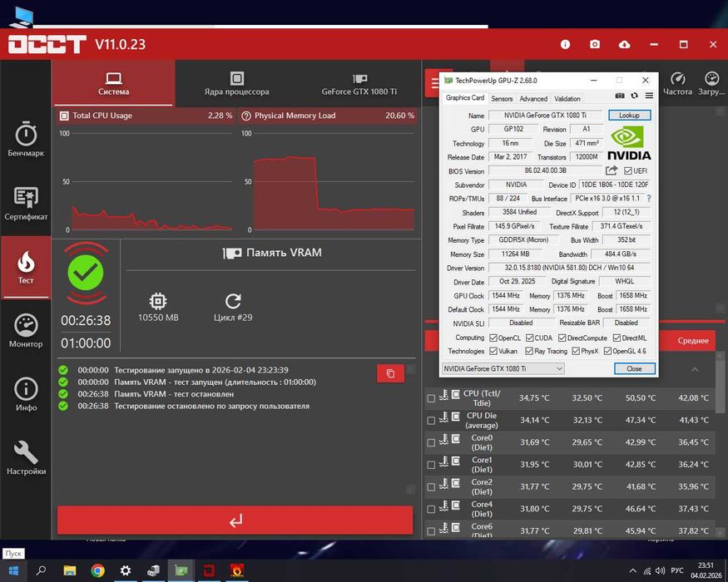Switch to the Ядра процессора tab
The width and height of the screenshot is (728, 582).
tap(237, 83)
